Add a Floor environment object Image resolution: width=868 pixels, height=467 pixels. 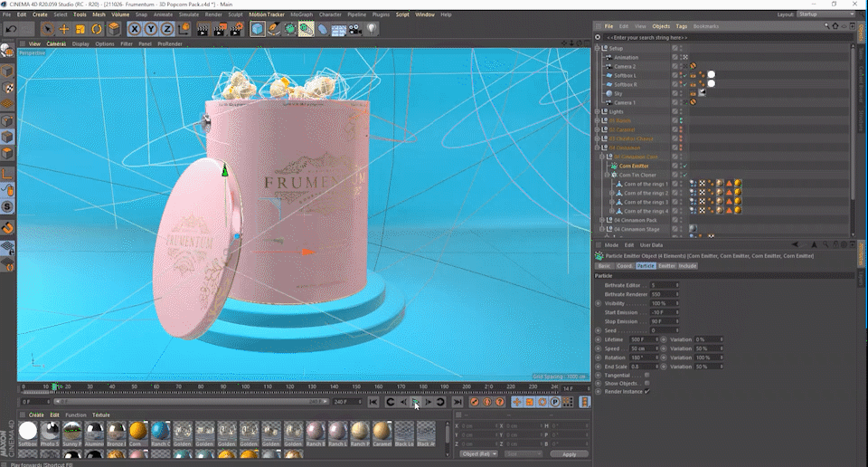(x=339, y=29)
